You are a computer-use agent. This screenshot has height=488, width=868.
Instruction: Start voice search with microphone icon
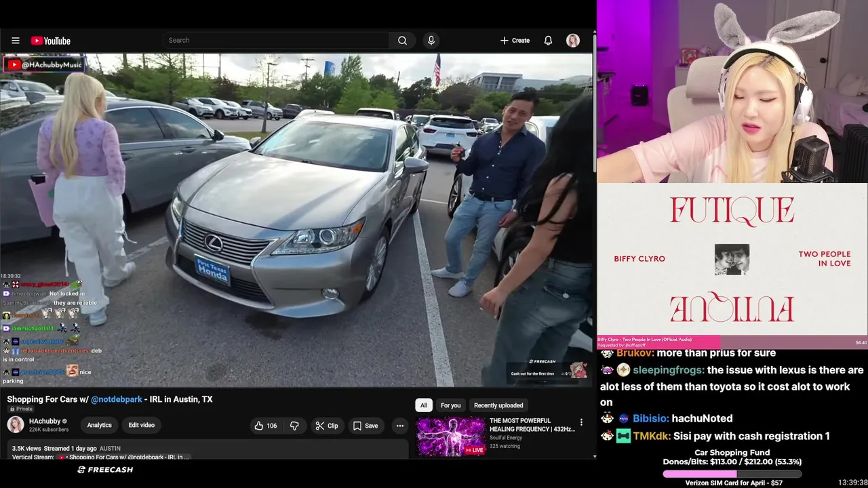[431, 41]
